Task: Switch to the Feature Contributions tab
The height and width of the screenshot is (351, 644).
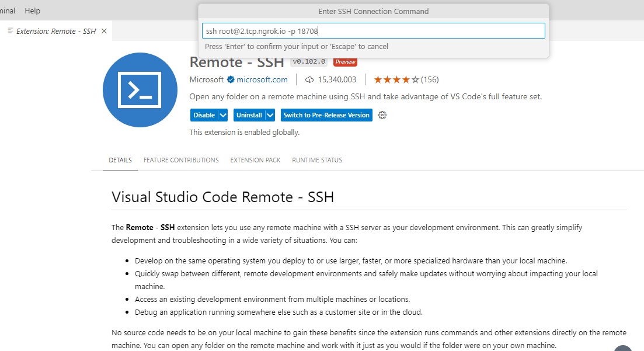Action: tap(181, 160)
